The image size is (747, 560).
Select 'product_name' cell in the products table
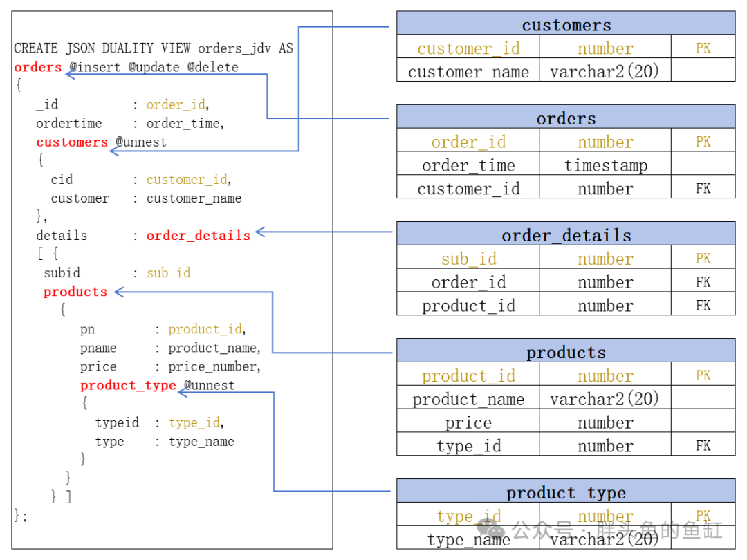(468, 397)
